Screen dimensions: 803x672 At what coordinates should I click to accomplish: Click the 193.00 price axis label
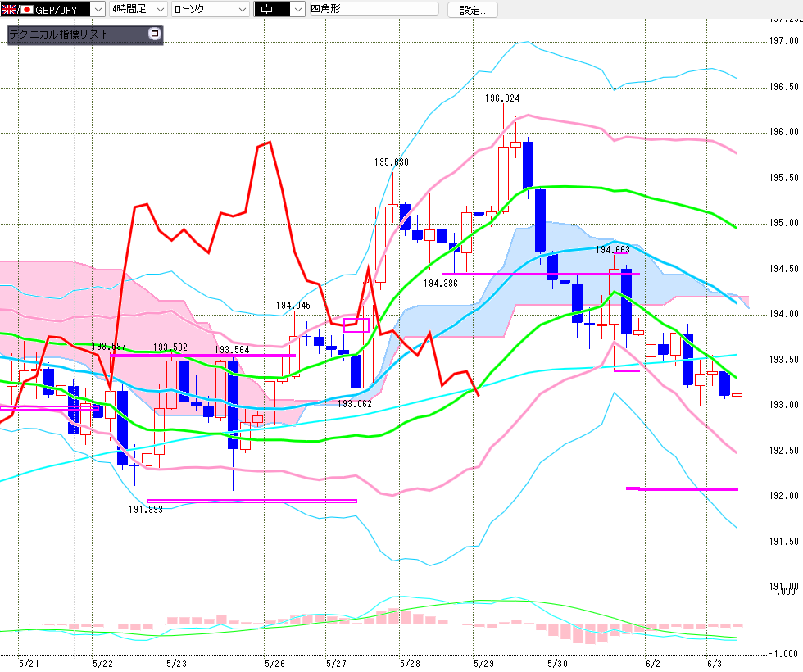coord(784,405)
